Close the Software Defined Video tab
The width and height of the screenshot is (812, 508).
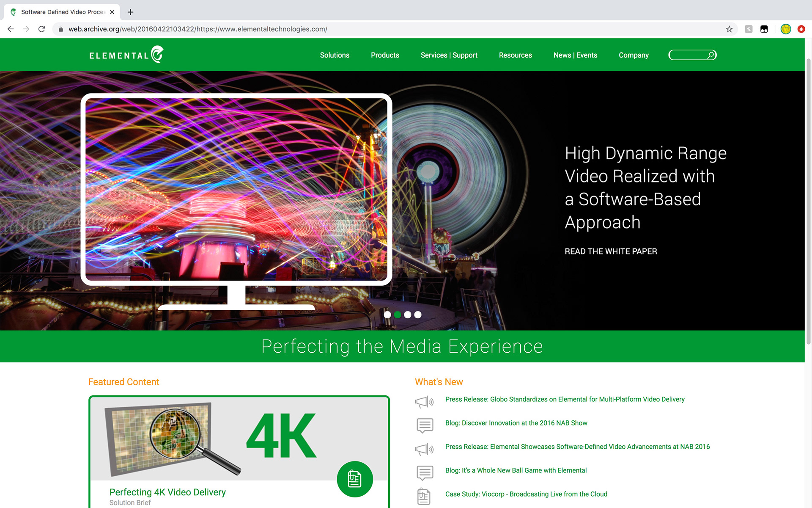[112, 12]
